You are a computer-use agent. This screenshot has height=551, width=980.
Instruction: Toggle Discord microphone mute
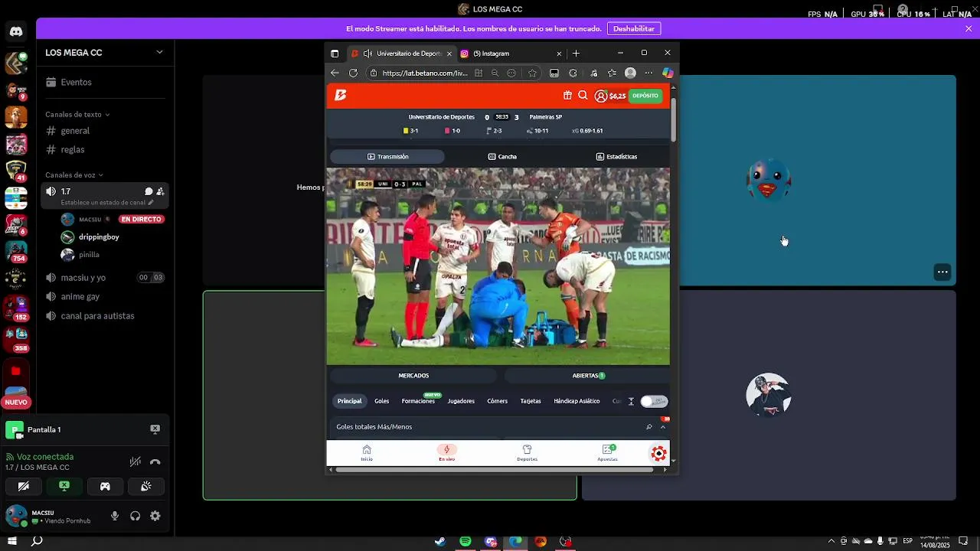(115, 516)
